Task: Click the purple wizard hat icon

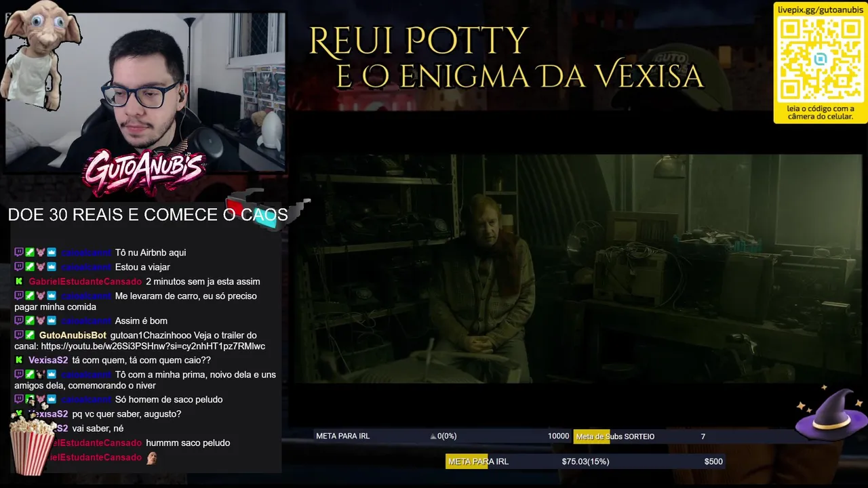Action: point(831,415)
